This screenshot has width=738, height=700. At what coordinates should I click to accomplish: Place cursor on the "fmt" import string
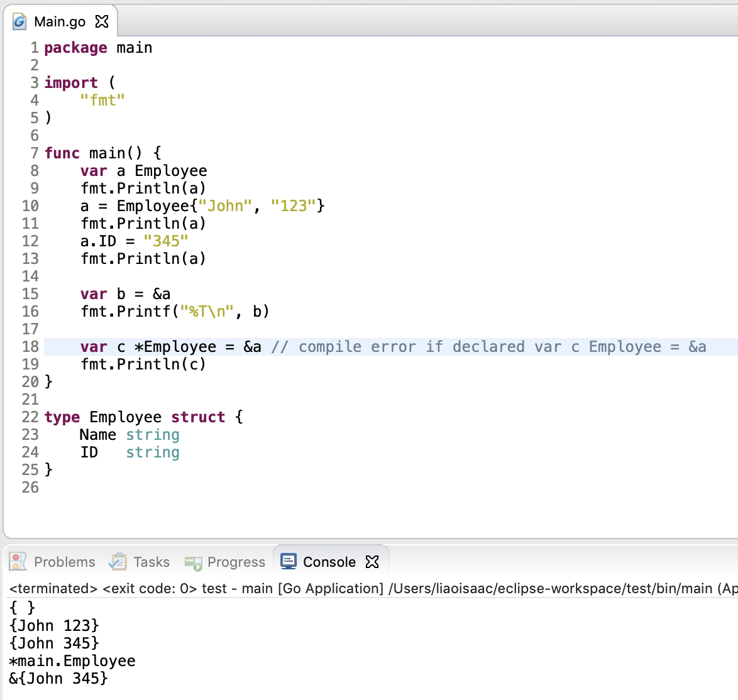tap(102, 101)
